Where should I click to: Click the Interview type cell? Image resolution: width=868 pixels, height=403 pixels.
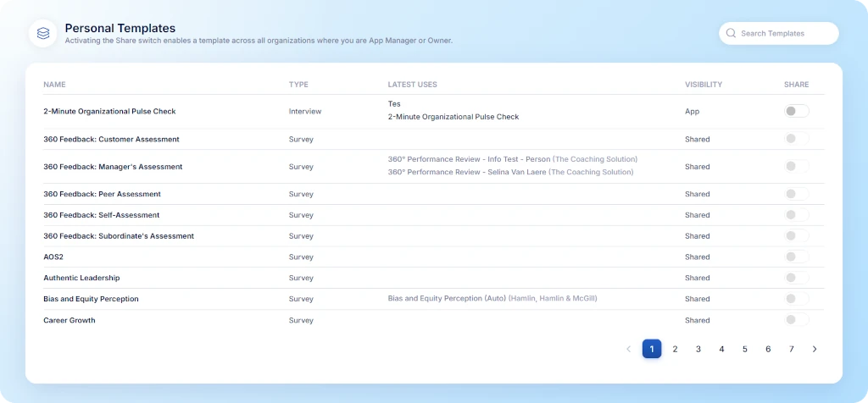pyautogui.click(x=305, y=111)
